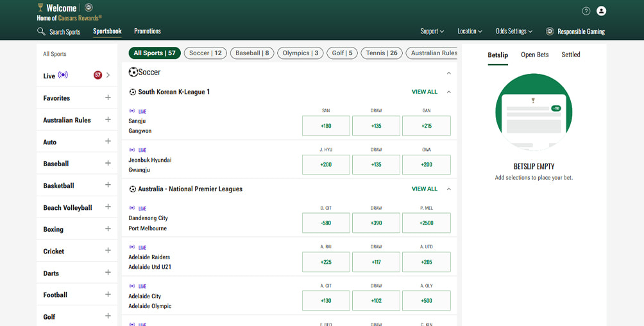Click the ball icon beside South Korean K-League 1
This screenshot has height=326, width=644.
(x=133, y=92)
